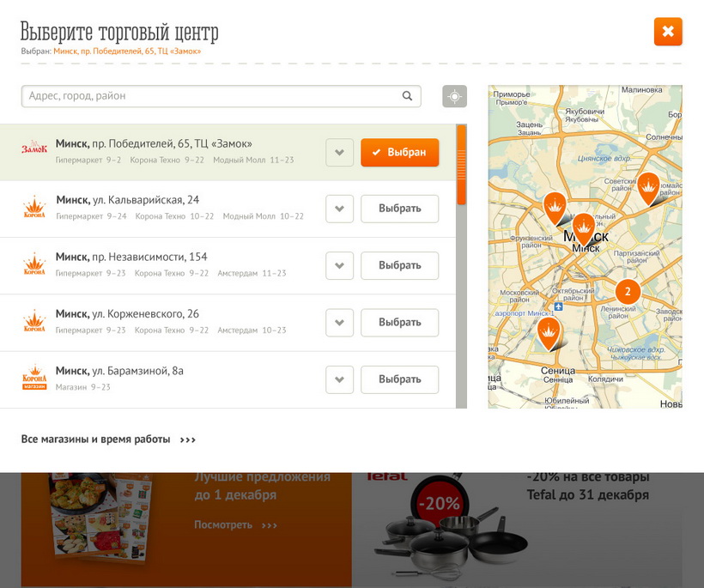Click Модный Молл 11–23 hours text
This screenshot has width=704, height=588.
point(253,160)
